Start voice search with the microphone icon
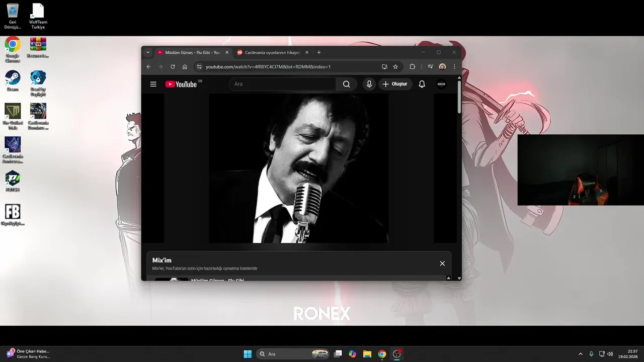The image size is (644, 362). [369, 84]
